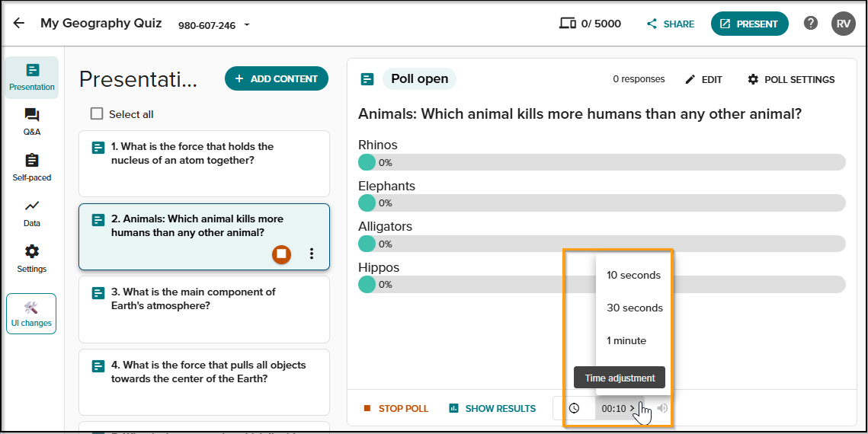
Task: Click the Alligators result bar
Action: point(602,244)
